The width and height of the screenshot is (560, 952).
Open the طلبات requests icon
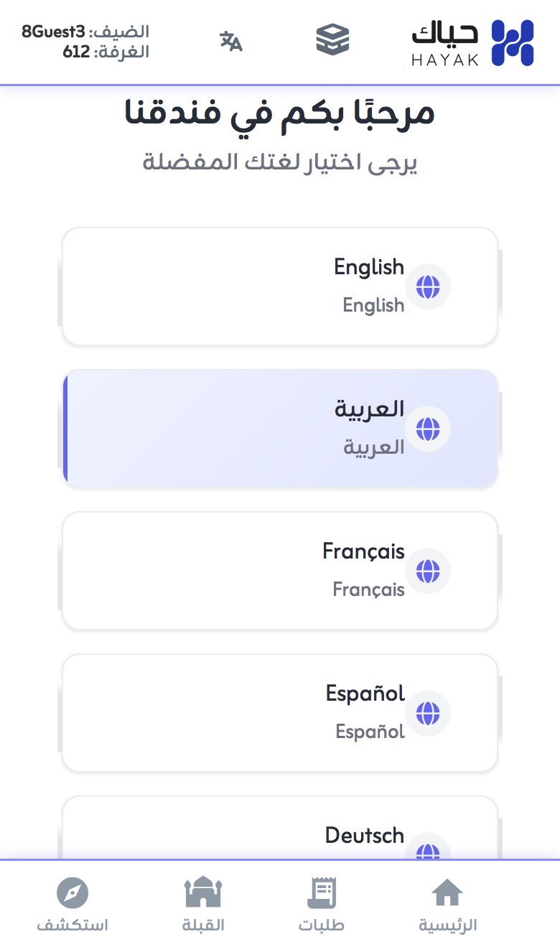pyautogui.click(x=322, y=892)
